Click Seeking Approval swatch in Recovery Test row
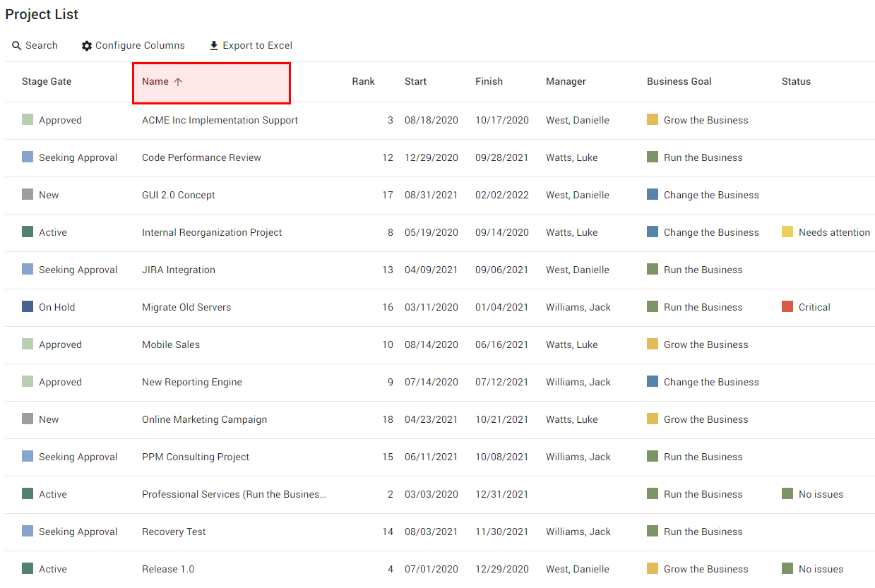This screenshot has height=588, width=875. coord(28,532)
